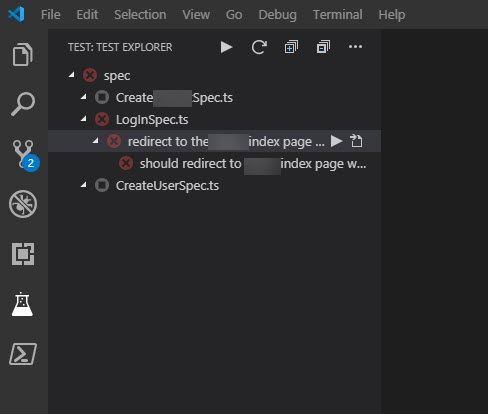Open the more actions ellipsis menu
Screen dimensions: 488x414
[x=355, y=47]
